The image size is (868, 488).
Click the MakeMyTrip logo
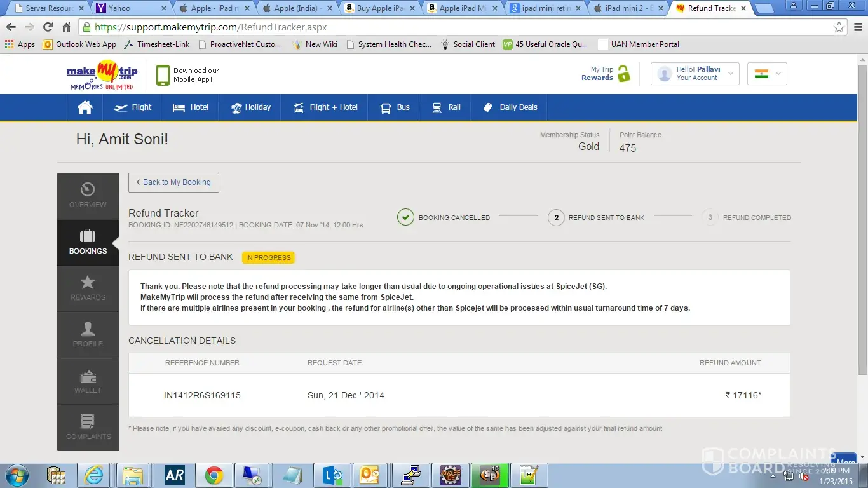pos(102,75)
